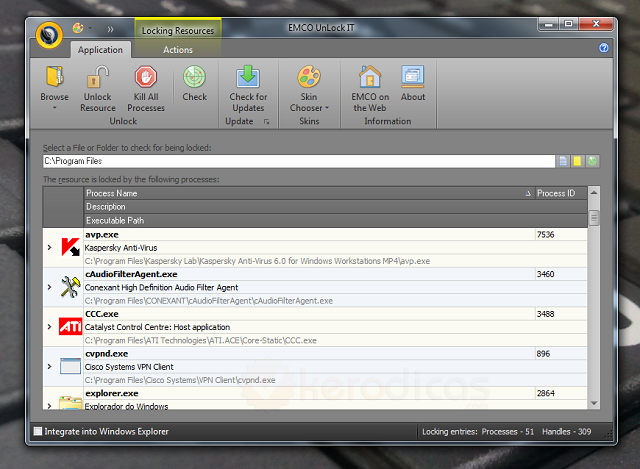Switch to the Actions tab
Screen dimensions: 640x469
(x=178, y=50)
